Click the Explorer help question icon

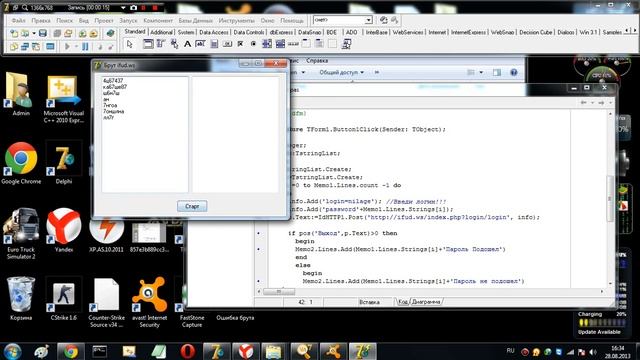[x=513, y=72]
